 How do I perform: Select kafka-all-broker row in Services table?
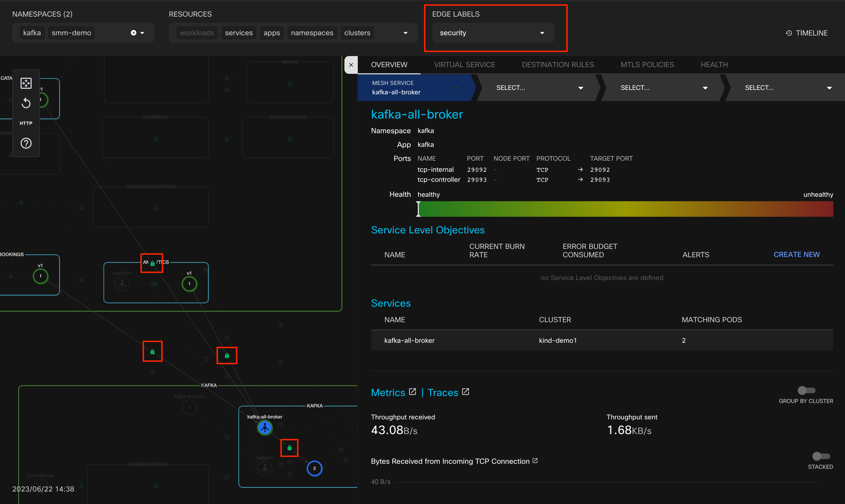[x=602, y=340]
